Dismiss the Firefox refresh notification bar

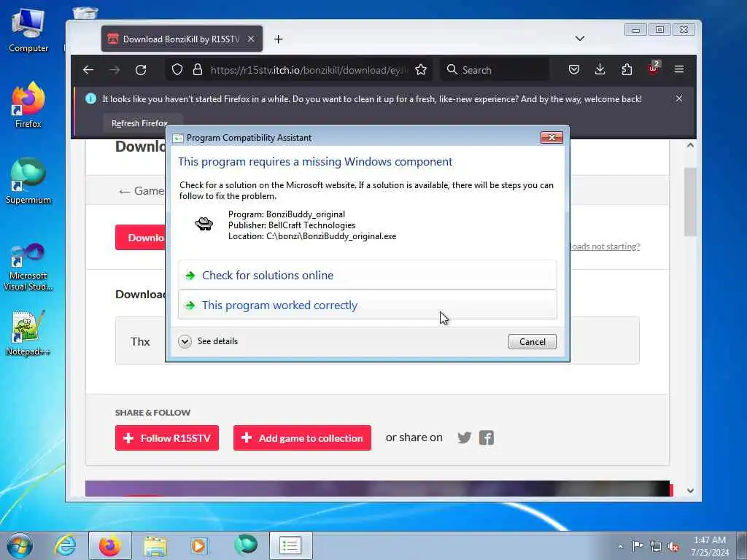point(679,98)
